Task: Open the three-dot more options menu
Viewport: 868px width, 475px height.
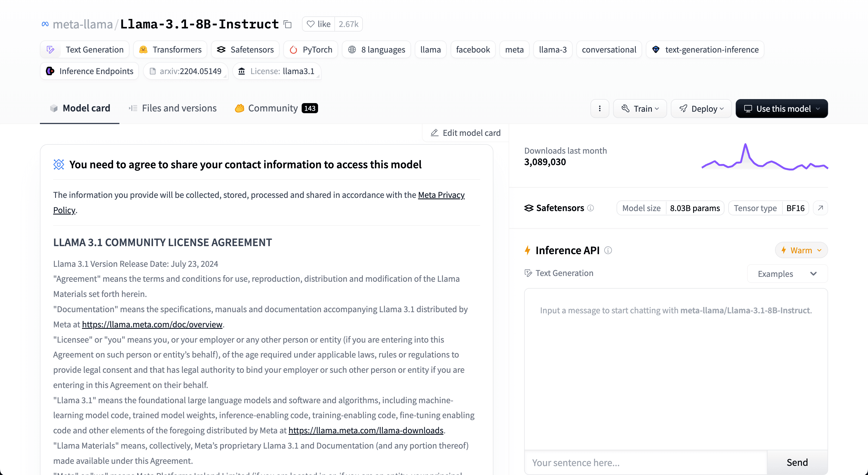Action: pyautogui.click(x=599, y=109)
